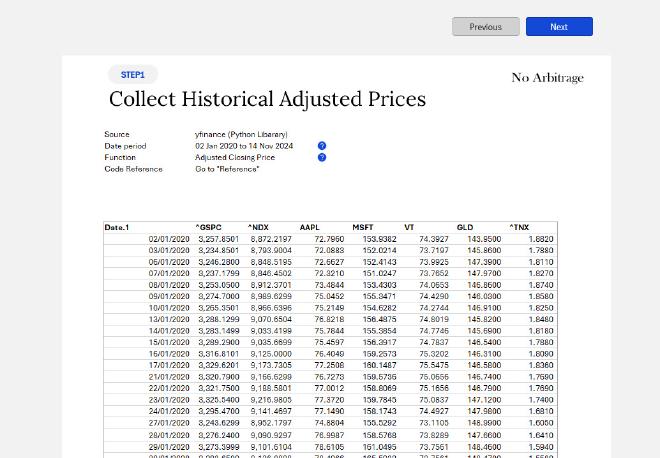Click the STEP1 badge
Image resolution: width=660 pixels, height=458 pixels.
(x=133, y=75)
